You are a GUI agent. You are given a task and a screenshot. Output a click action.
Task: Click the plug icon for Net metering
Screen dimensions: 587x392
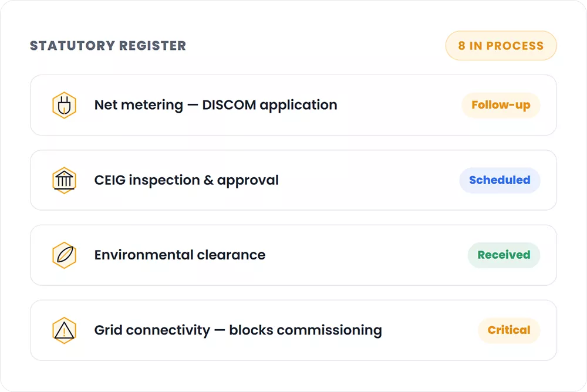65,105
